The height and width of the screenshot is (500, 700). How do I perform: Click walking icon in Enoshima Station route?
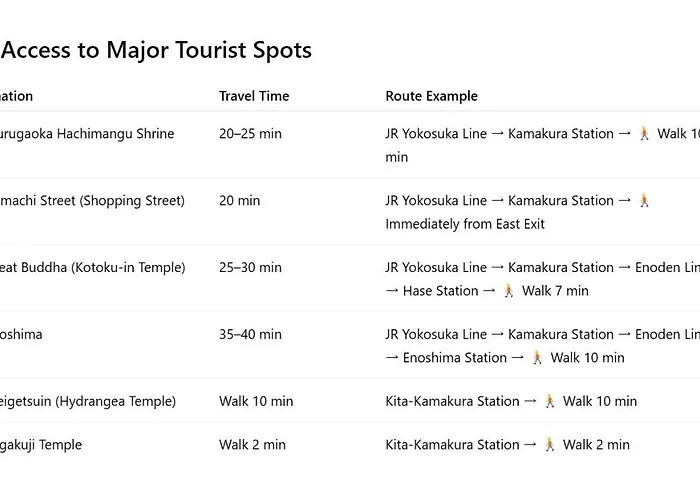point(537,358)
